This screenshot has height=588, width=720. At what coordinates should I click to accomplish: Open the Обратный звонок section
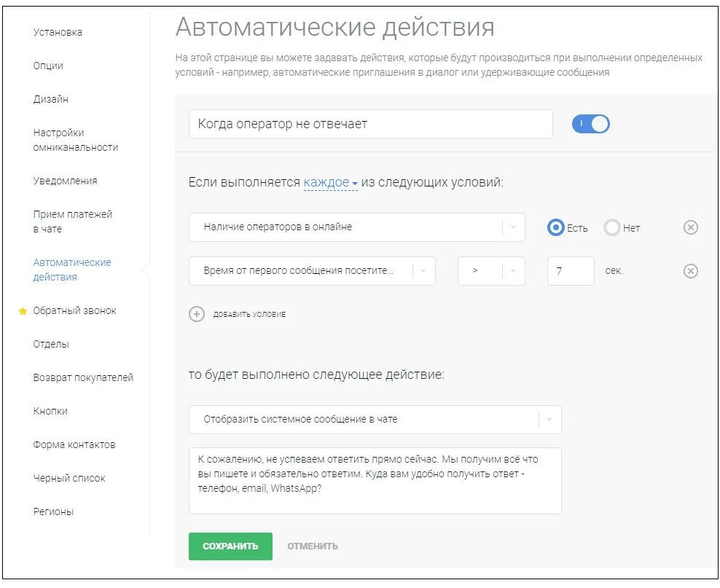(x=74, y=310)
